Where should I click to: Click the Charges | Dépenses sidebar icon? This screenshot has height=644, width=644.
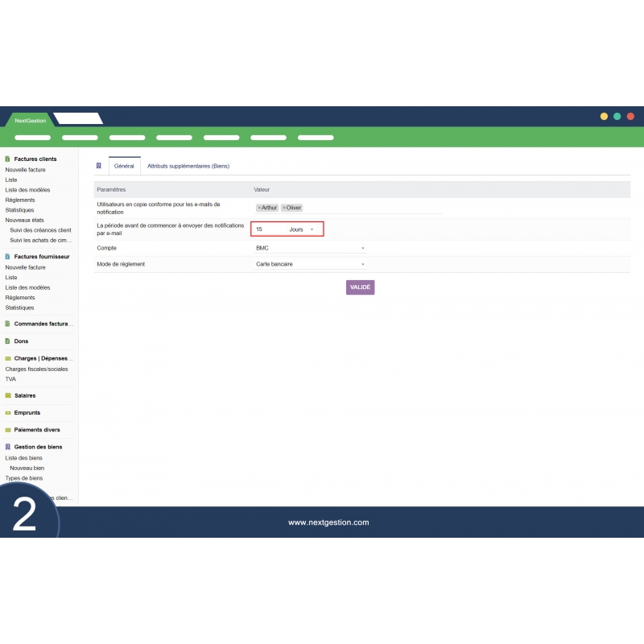click(7, 357)
